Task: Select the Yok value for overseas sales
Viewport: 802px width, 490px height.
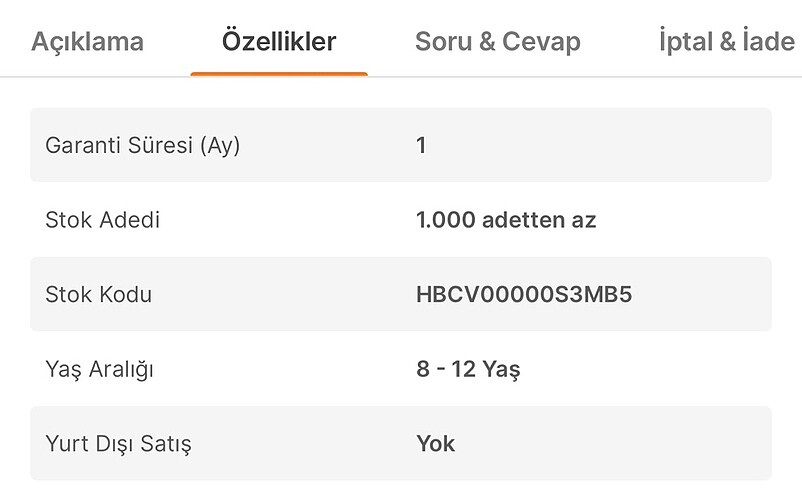Action: tap(436, 443)
